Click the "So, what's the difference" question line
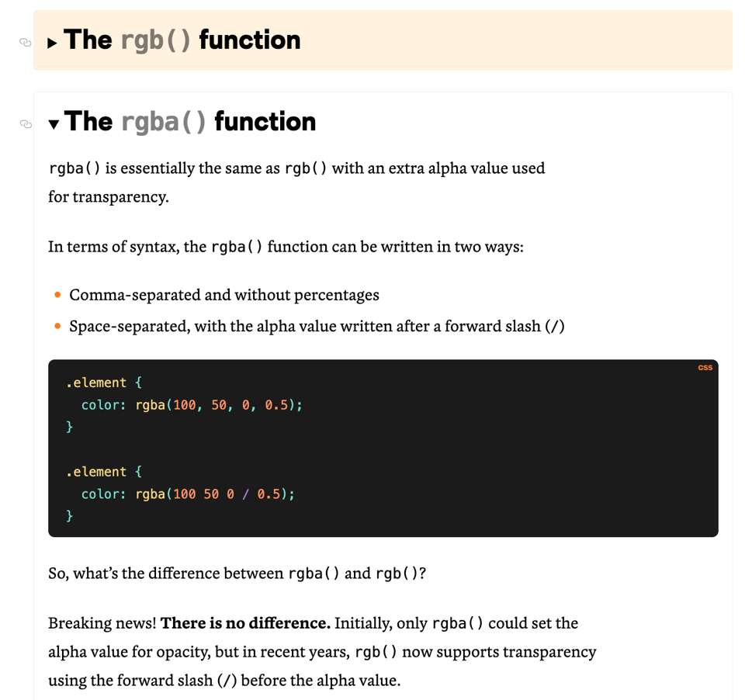Screen dimensions: 745x700 [167, 574]
